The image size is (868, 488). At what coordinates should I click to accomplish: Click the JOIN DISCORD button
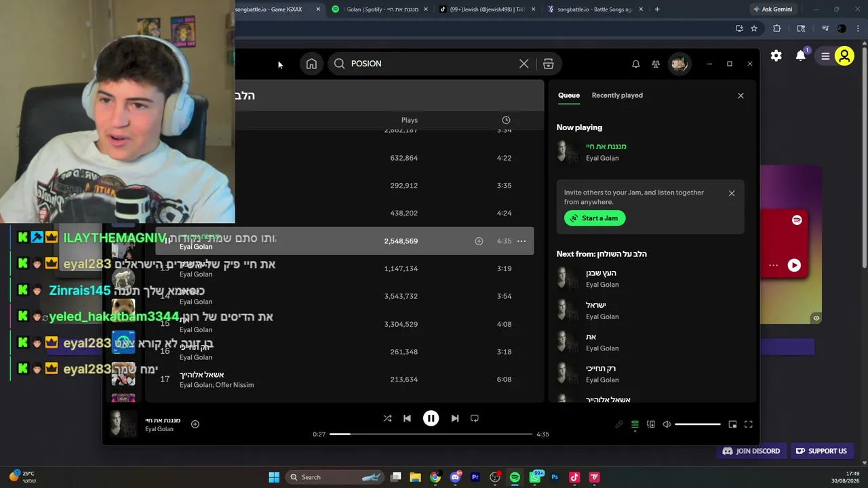pos(751,451)
